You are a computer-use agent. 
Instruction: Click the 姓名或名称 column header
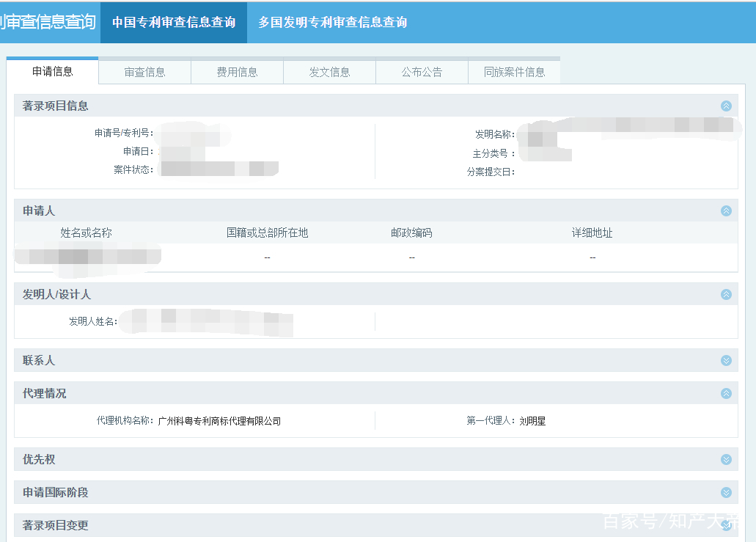(x=87, y=233)
